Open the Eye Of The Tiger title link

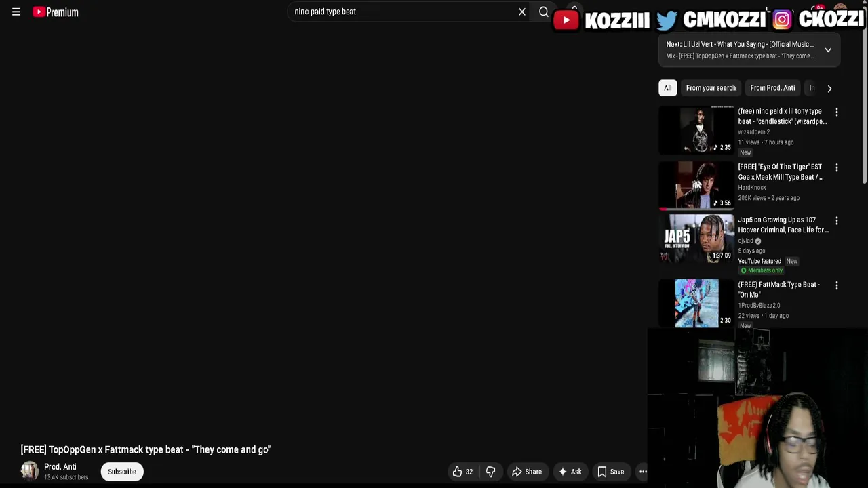point(781,172)
